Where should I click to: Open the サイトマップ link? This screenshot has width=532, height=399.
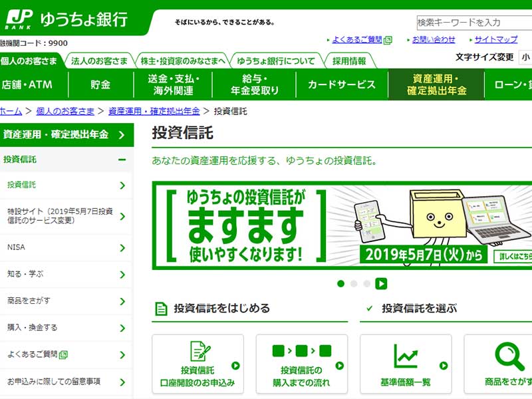tap(496, 40)
